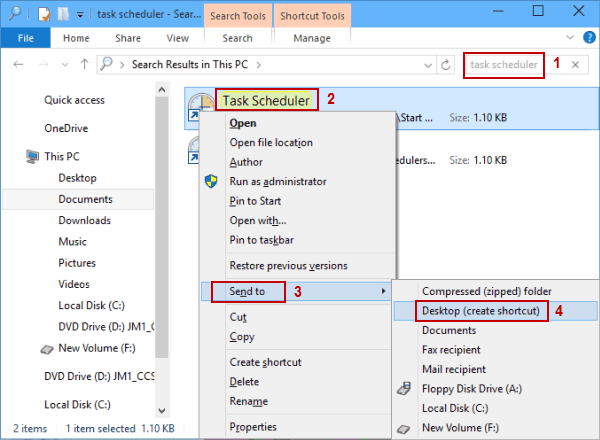Send to Compressed (zipped) folder
Viewport: 600px width, 440px height.
[x=487, y=292]
